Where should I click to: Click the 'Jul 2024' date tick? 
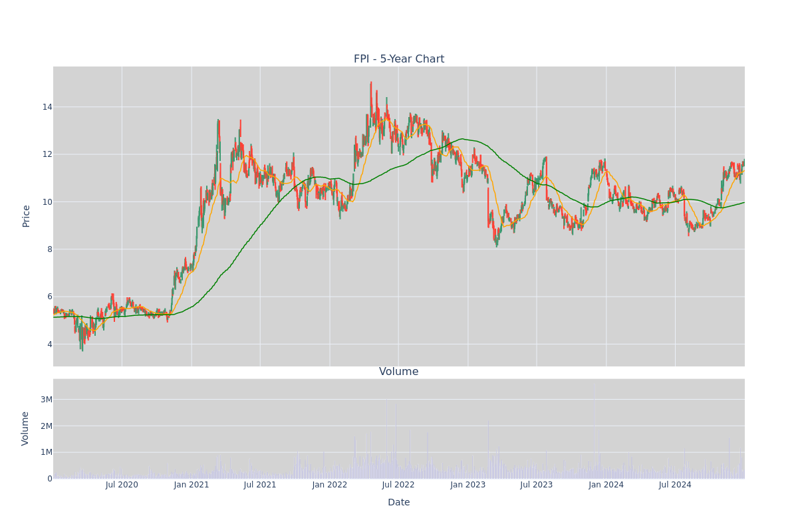pyautogui.click(x=675, y=485)
